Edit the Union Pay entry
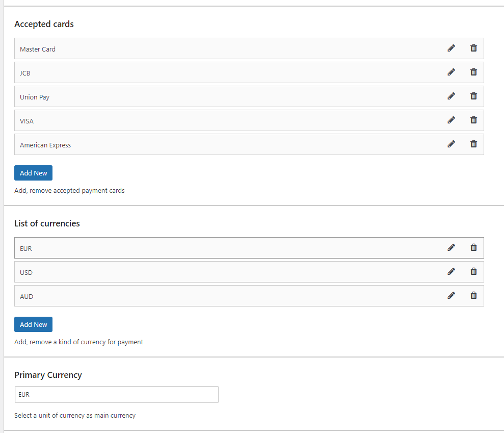Viewport: 504px width, 433px height. coord(452,96)
